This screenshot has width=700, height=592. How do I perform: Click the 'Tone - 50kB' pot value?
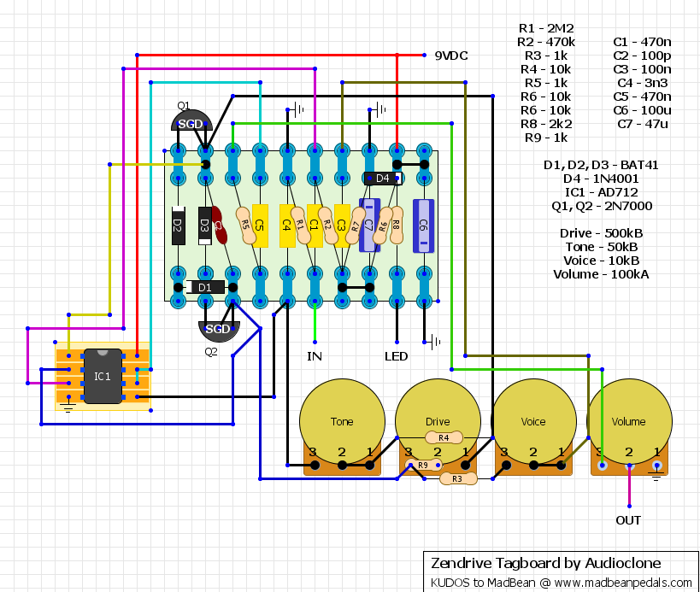(601, 247)
